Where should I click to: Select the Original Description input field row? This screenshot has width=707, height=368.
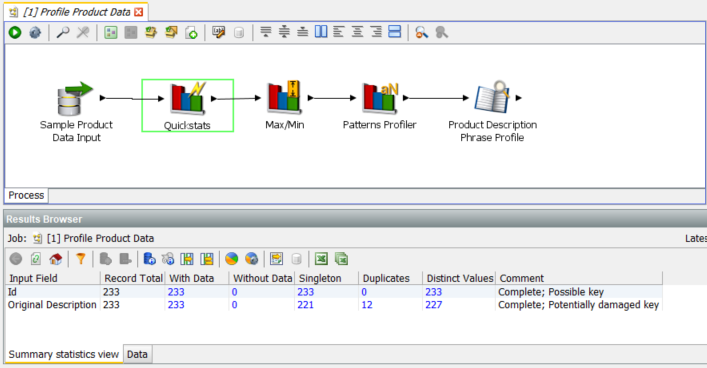click(52, 305)
